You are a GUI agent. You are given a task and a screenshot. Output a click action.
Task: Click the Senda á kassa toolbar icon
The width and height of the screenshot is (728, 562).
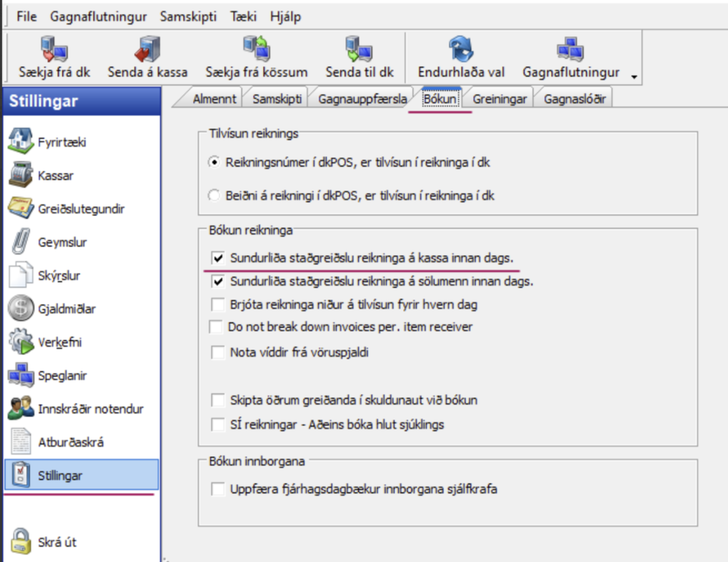(x=147, y=49)
